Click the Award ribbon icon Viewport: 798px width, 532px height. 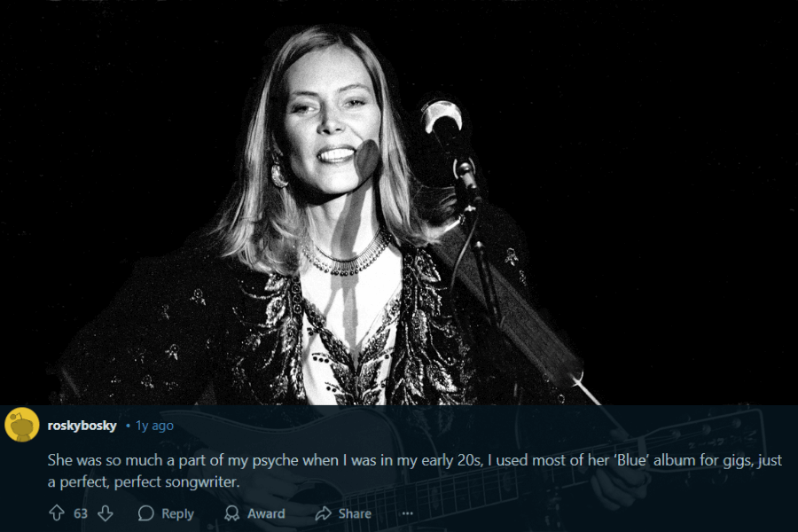click(230, 512)
